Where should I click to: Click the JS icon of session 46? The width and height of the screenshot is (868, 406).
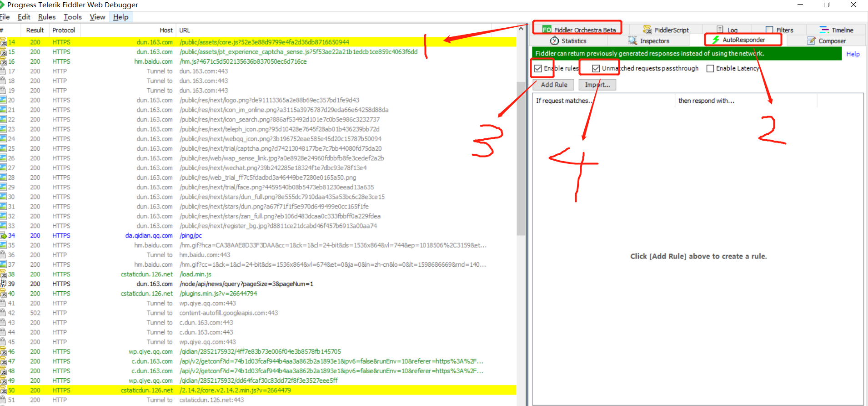point(3,352)
